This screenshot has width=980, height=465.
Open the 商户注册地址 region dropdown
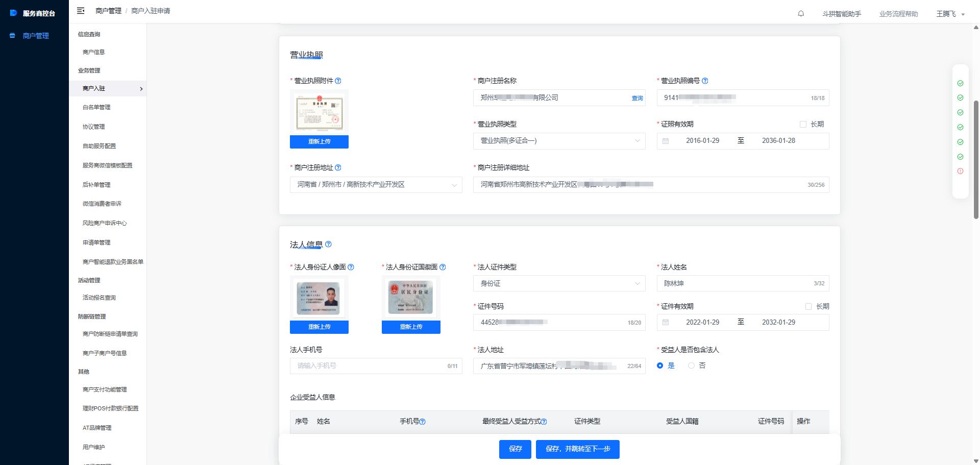pyautogui.click(x=376, y=185)
